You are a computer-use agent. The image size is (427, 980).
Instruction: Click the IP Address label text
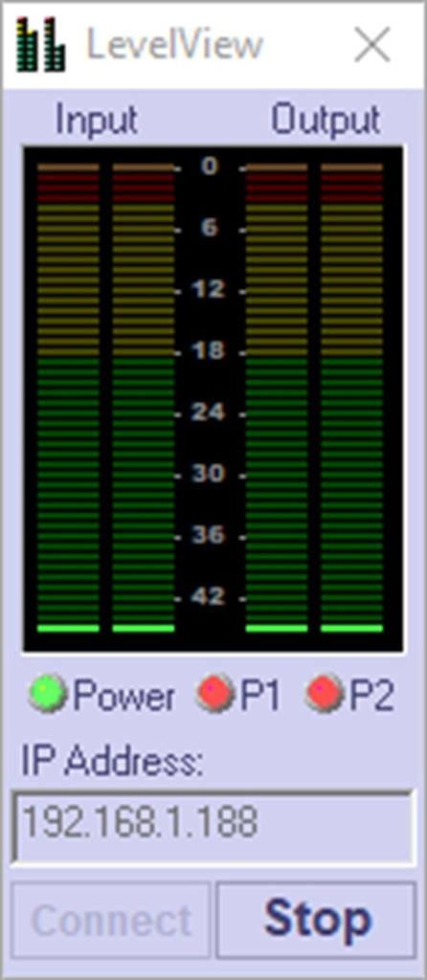coord(113,761)
